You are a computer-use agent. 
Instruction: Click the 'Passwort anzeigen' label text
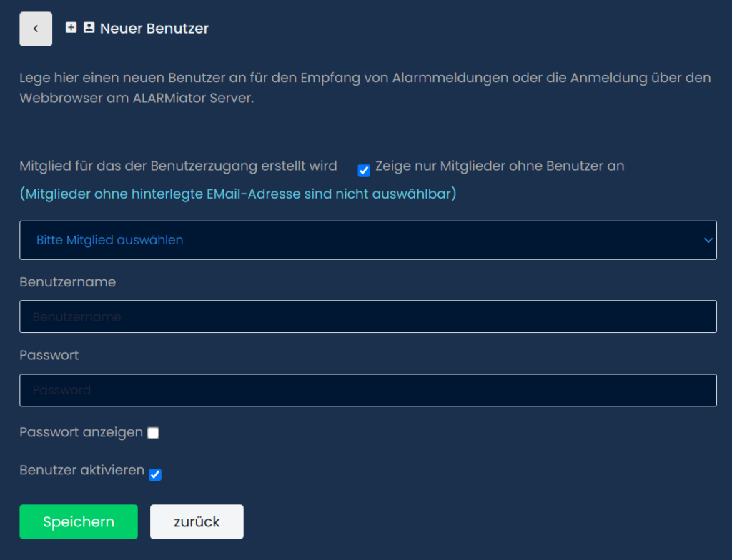pyautogui.click(x=81, y=432)
